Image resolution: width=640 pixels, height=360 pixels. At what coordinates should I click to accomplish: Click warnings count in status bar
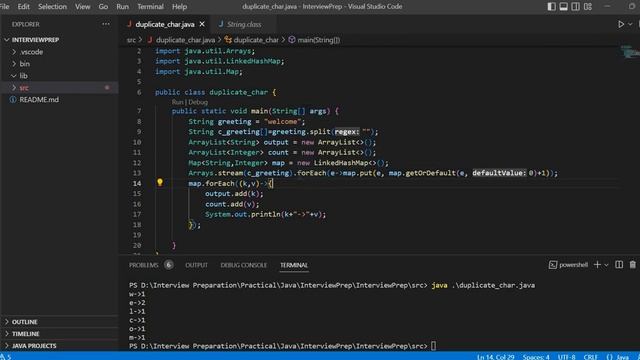[6, 357]
